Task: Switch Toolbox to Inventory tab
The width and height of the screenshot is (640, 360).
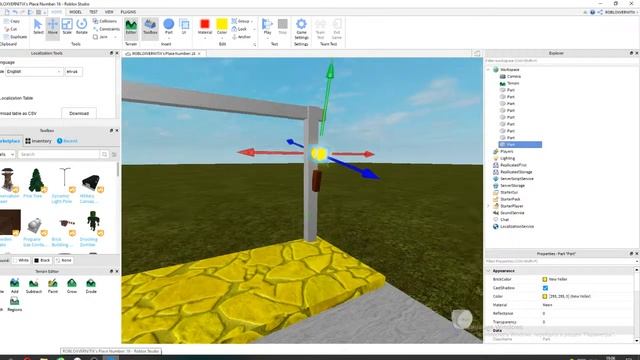Action: [x=38, y=141]
